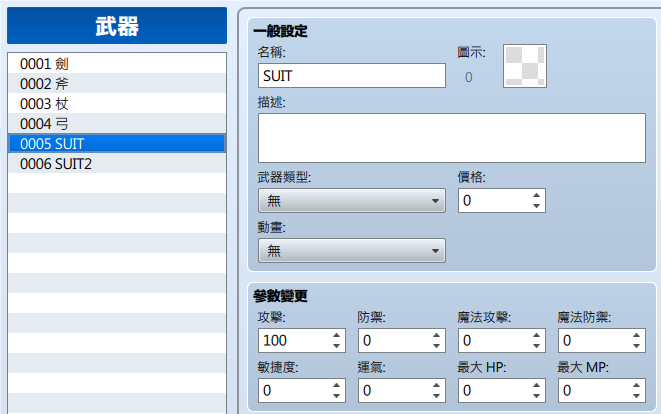This screenshot has width=661, height=414.
Task: Open the 武器類型 weapon type dropdown
Action: click(x=352, y=201)
